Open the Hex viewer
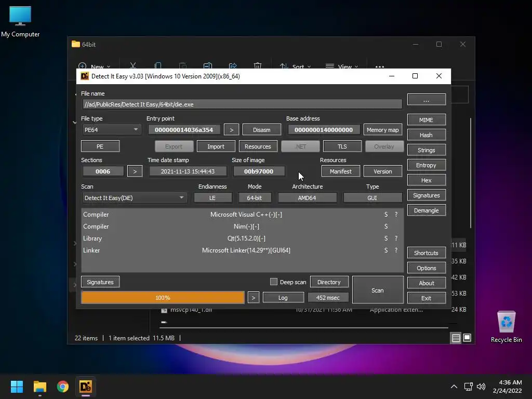The height and width of the screenshot is (399, 532). coord(426,180)
